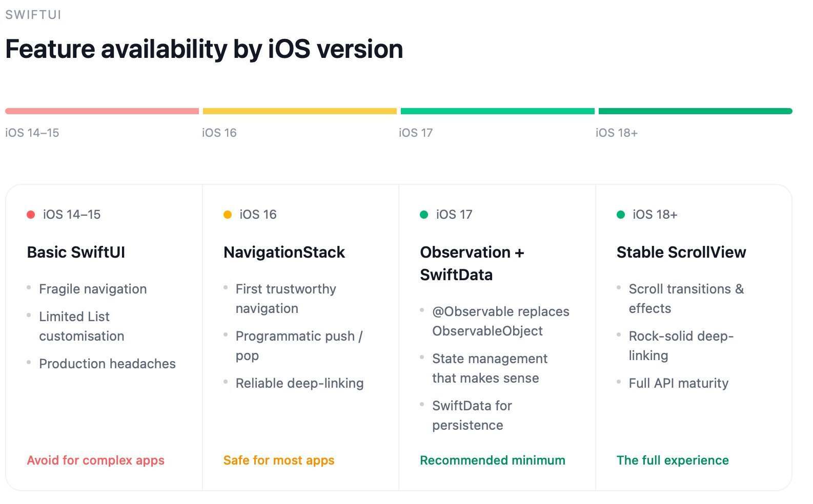Click the "Reliable deep-linking" bullet item
The image size is (813, 504).
coord(299,384)
